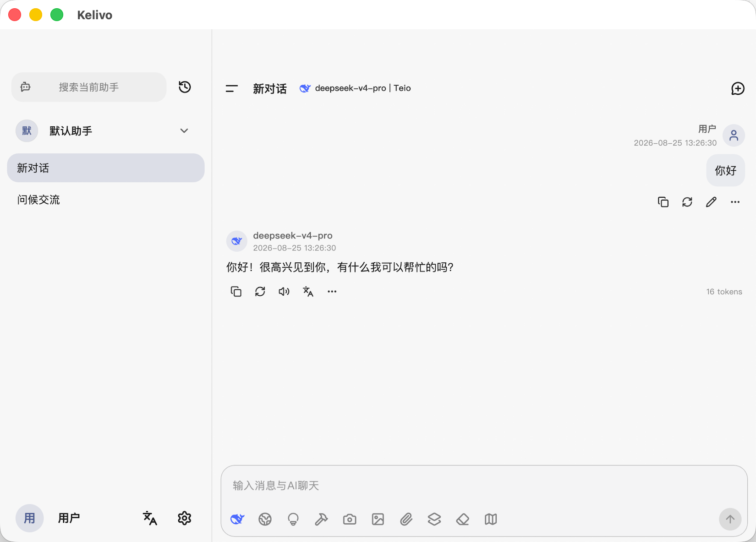Open settings gear in sidebar footer
Screen dimensions: 756x542
tap(185, 518)
